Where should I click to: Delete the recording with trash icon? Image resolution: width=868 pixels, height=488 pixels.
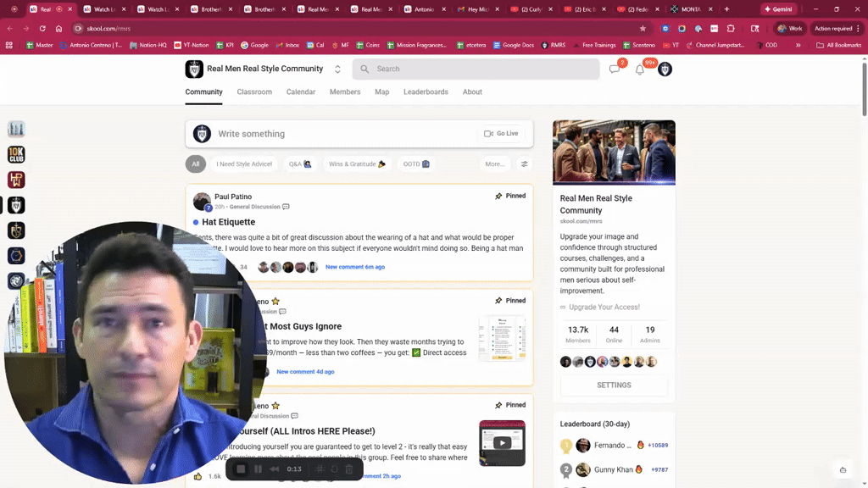[348, 469]
